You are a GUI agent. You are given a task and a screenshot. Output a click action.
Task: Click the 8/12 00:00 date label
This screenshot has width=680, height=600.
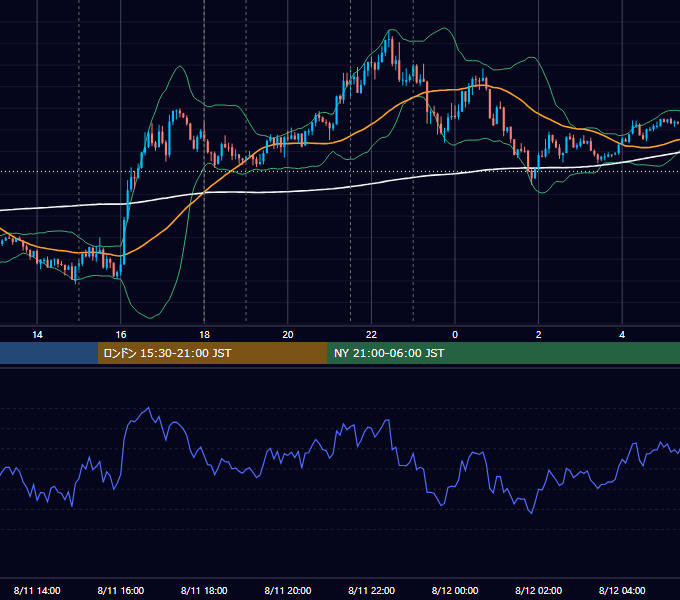click(x=455, y=590)
